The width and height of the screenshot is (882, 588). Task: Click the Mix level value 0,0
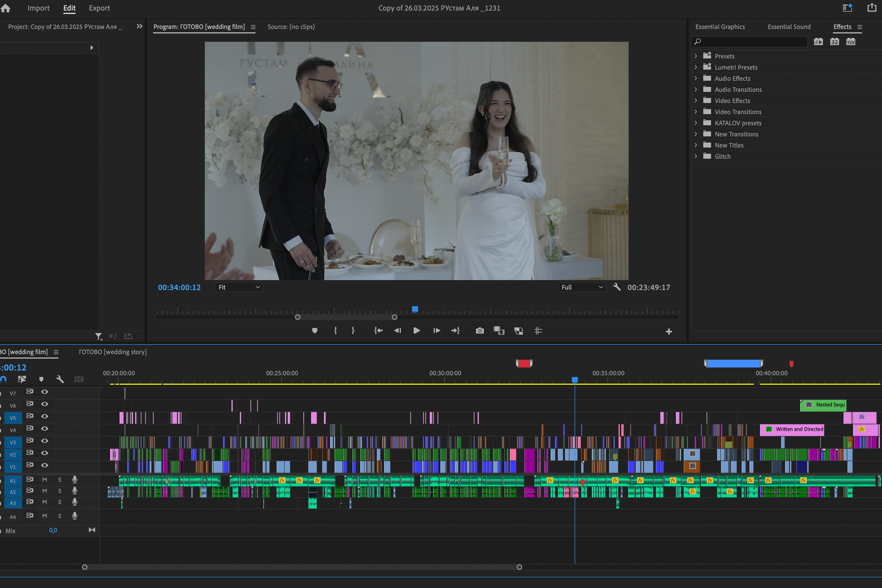(53, 530)
